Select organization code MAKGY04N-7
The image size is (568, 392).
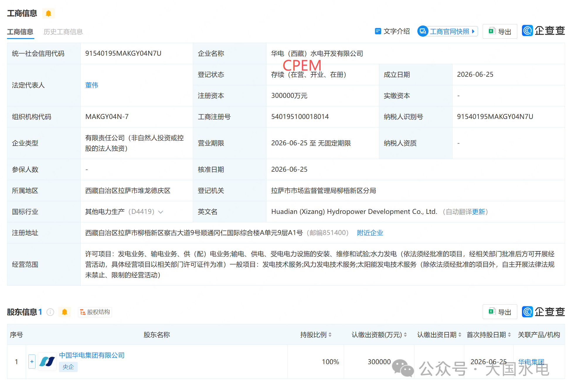tap(107, 117)
